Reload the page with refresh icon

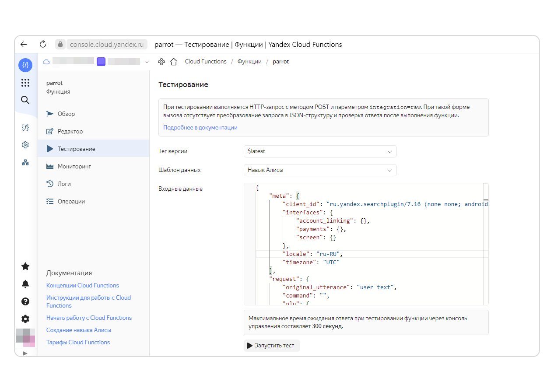coord(43,44)
